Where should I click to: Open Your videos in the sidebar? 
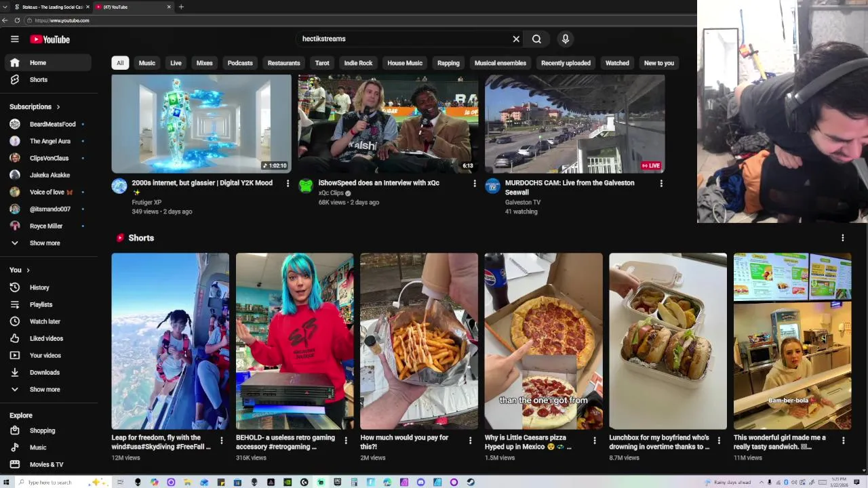coord(47,355)
